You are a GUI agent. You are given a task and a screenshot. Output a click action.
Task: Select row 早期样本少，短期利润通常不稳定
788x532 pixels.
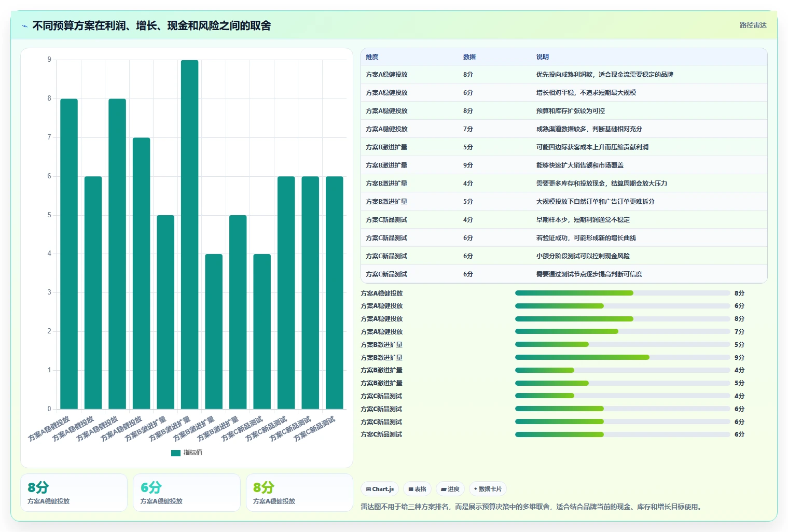point(564,220)
